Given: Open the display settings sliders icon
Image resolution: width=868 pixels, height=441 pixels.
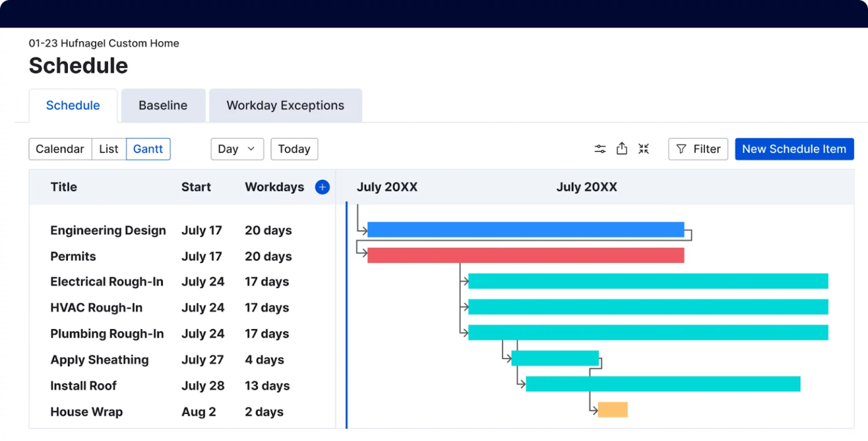Looking at the screenshot, I should click(x=600, y=149).
